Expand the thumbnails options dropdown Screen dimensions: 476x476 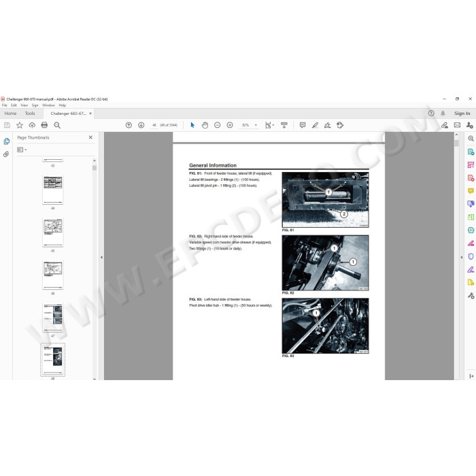click(22, 150)
